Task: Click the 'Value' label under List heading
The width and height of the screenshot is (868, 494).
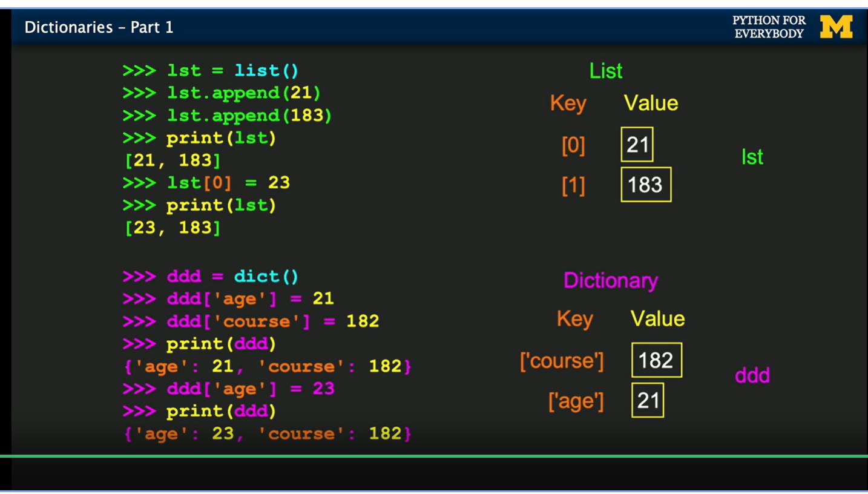Action: coord(651,103)
